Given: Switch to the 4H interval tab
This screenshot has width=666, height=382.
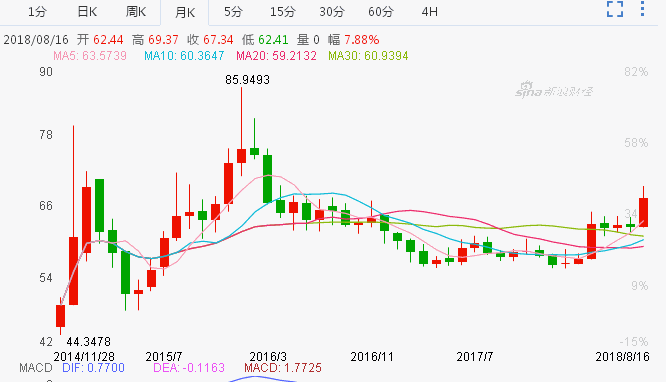Looking at the screenshot, I should coord(429,12).
